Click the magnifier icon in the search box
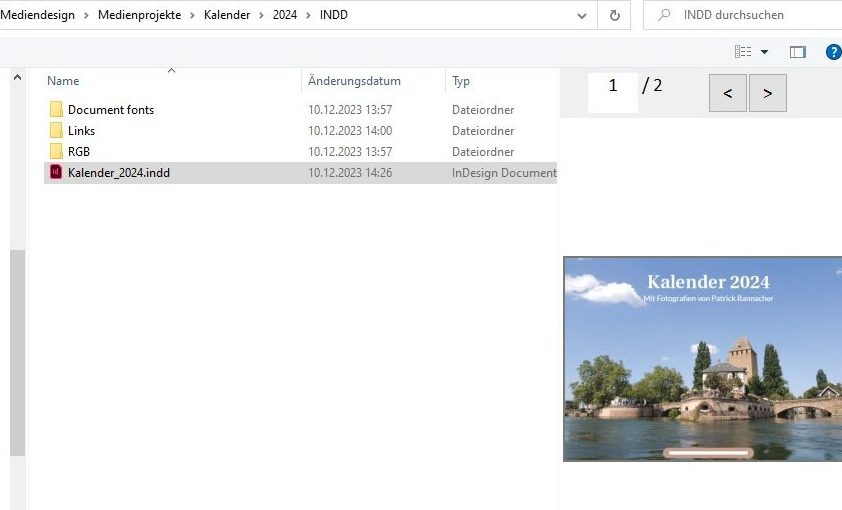 [x=664, y=15]
